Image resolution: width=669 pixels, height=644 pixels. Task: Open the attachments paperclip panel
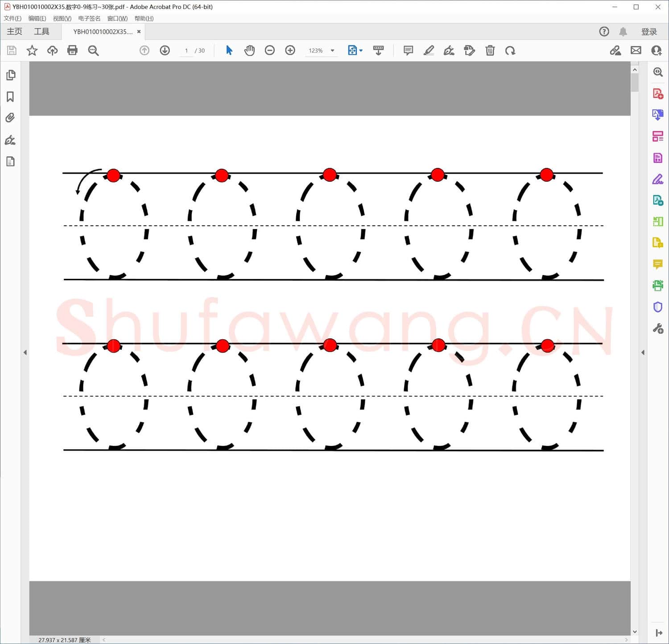(x=10, y=118)
